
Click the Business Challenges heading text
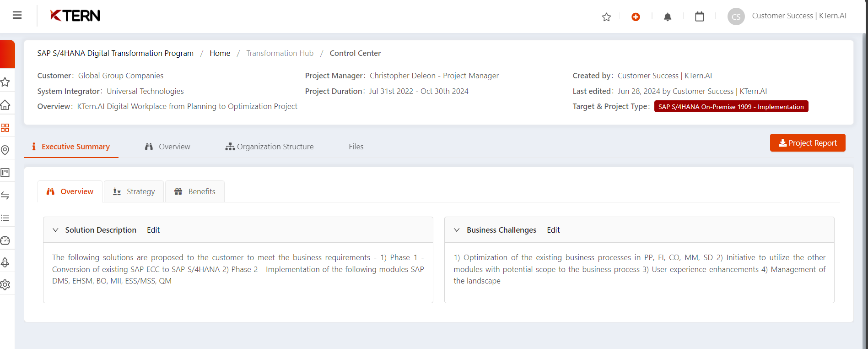[x=501, y=230]
